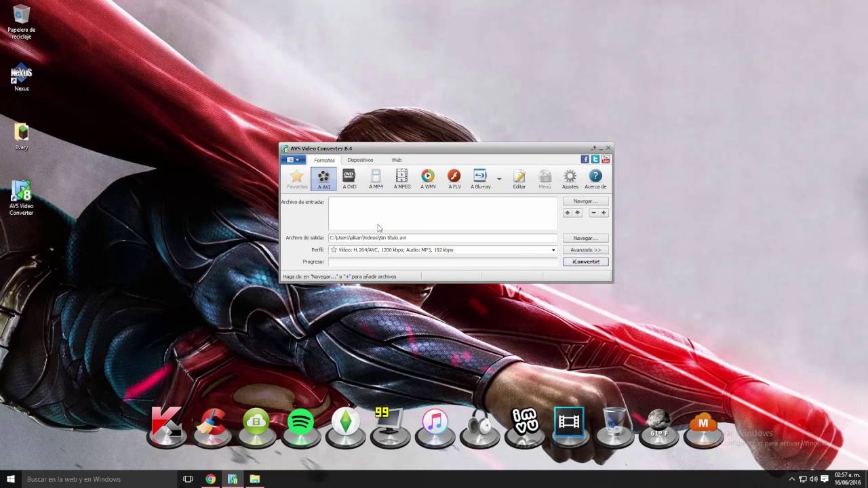Select the AVS Video Converter desktop shortcut
The height and width of the screenshot is (488, 868).
(x=22, y=198)
